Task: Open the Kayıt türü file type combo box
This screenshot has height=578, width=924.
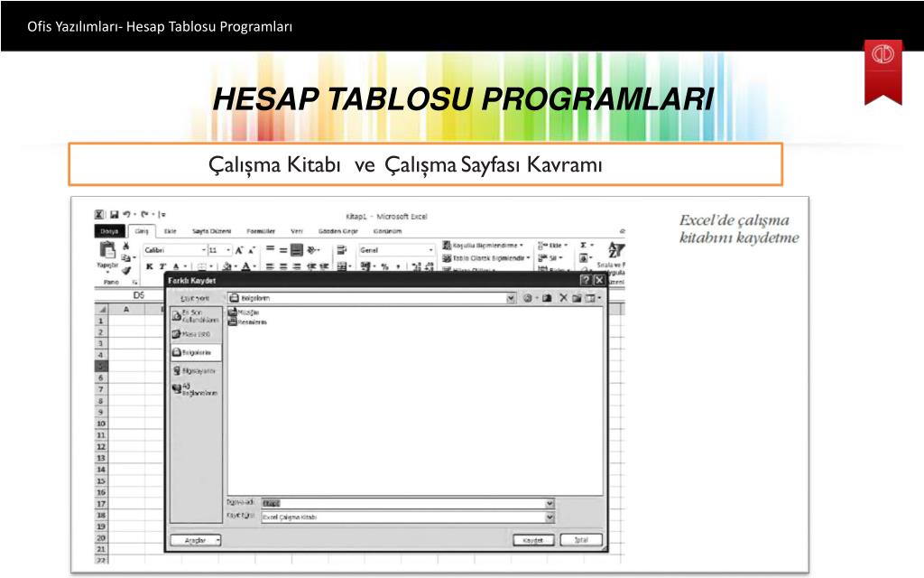Action: 407,517
